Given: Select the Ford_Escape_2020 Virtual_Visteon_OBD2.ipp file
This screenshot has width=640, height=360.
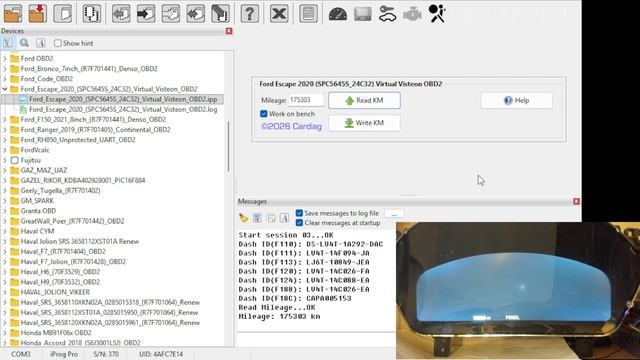Looking at the screenshot, I should click(123, 99).
